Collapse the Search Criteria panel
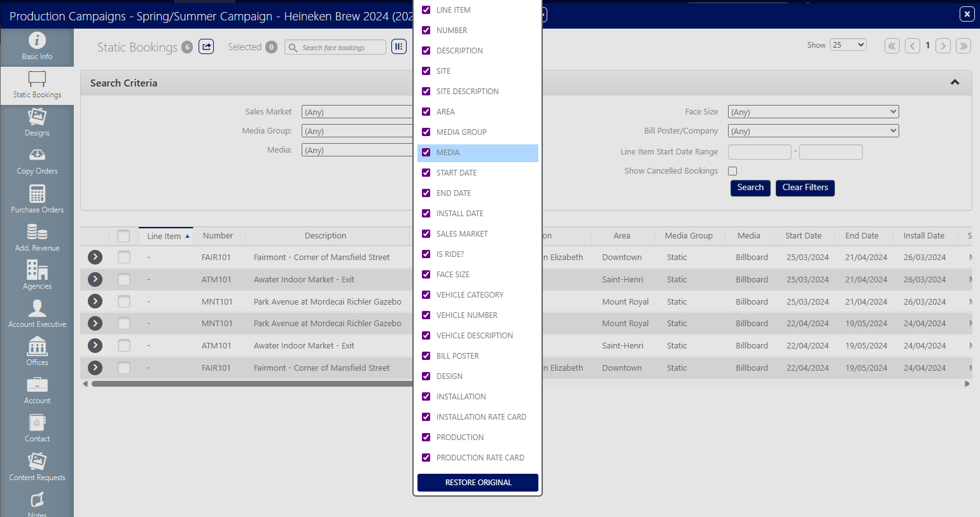This screenshot has height=517, width=980. tap(955, 83)
